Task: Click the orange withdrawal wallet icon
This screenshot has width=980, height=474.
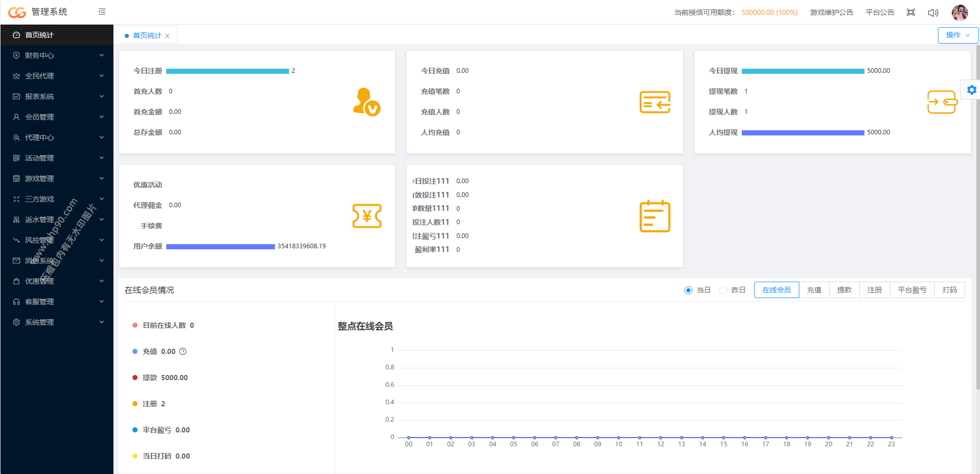Action: pyautogui.click(x=942, y=102)
